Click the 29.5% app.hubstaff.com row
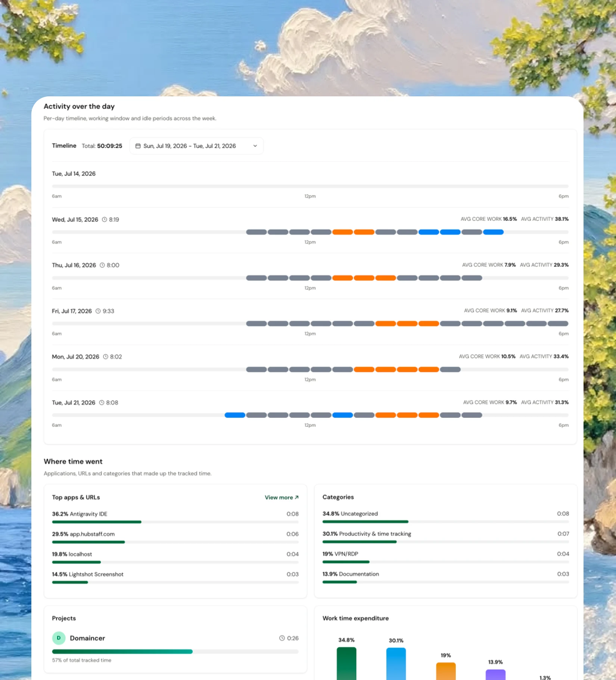This screenshot has width=616, height=680. (175, 537)
